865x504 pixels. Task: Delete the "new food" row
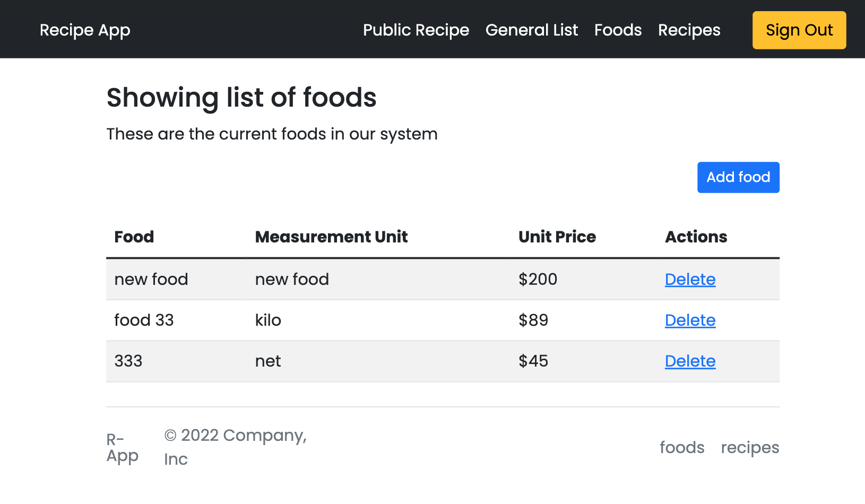[690, 280]
